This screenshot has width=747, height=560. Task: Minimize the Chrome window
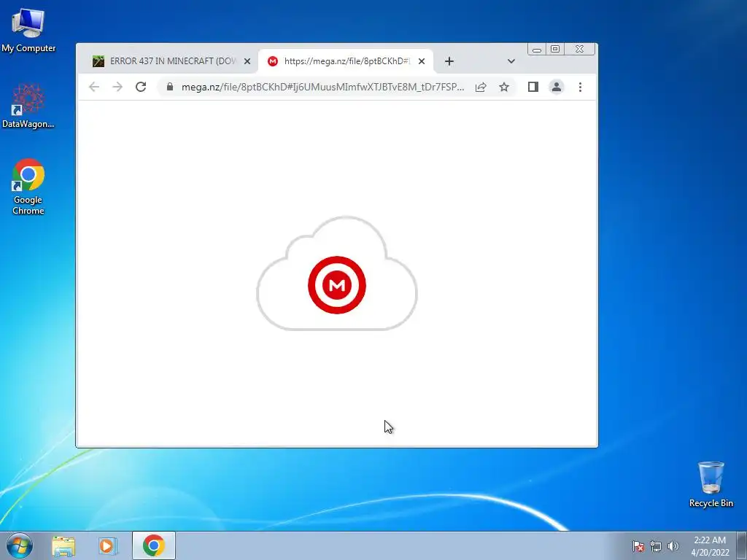click(x=537, y=49)
